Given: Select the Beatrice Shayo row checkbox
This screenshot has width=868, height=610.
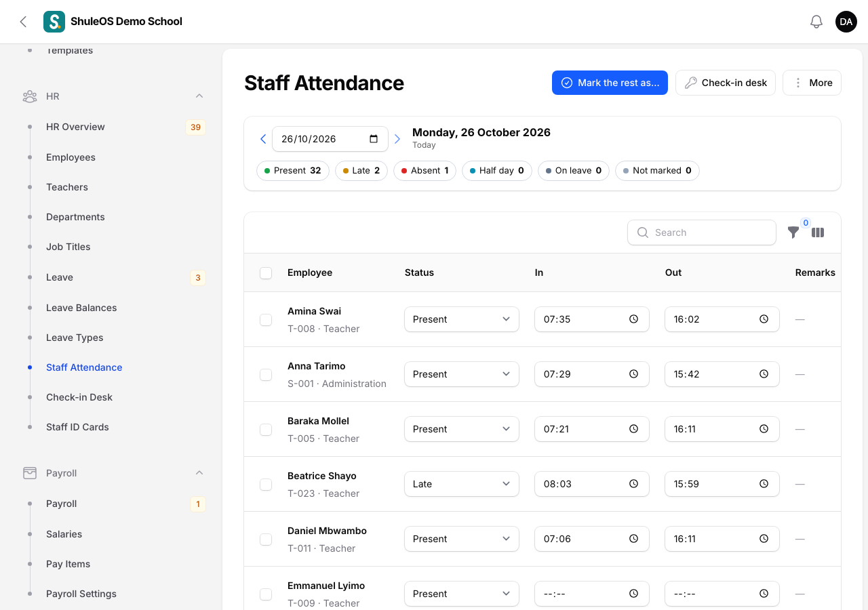Looking at the screenshot, I should tap(266, 484).
